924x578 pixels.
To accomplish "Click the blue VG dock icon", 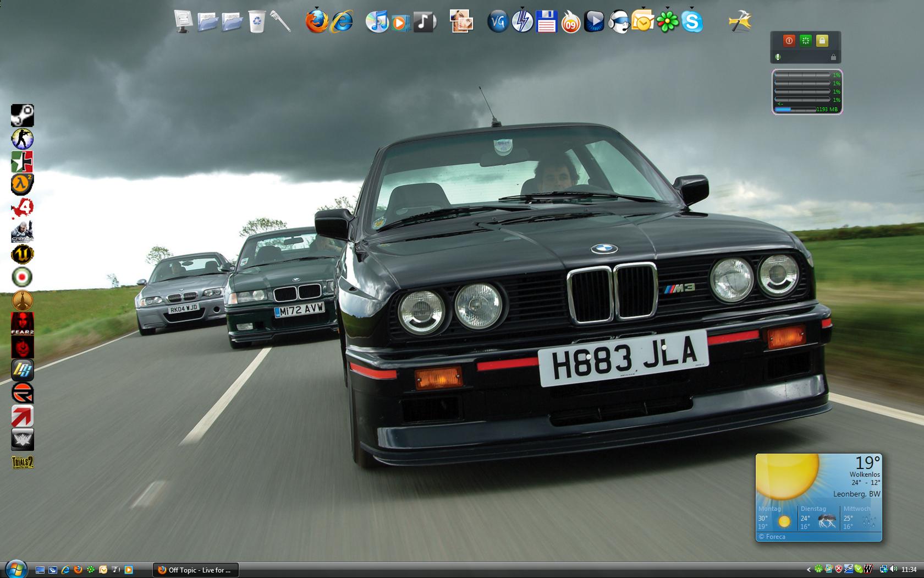I will point(498,21).
